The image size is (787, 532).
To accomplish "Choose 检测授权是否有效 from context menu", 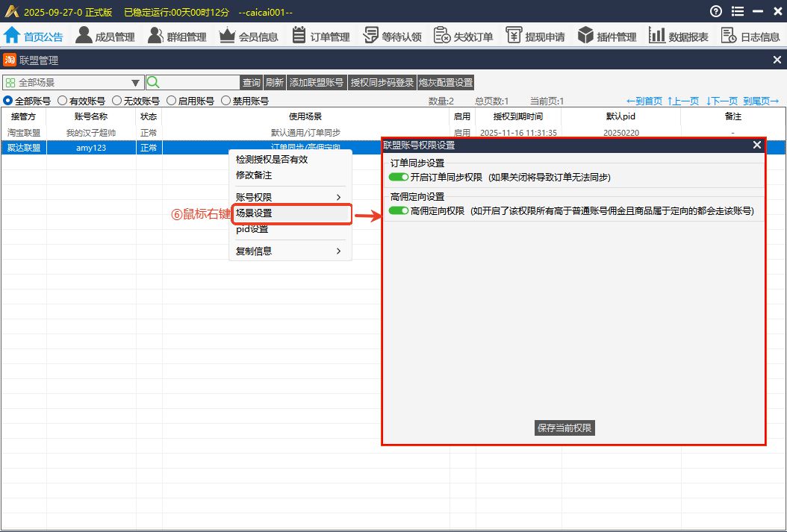I will tap(272, 159).
